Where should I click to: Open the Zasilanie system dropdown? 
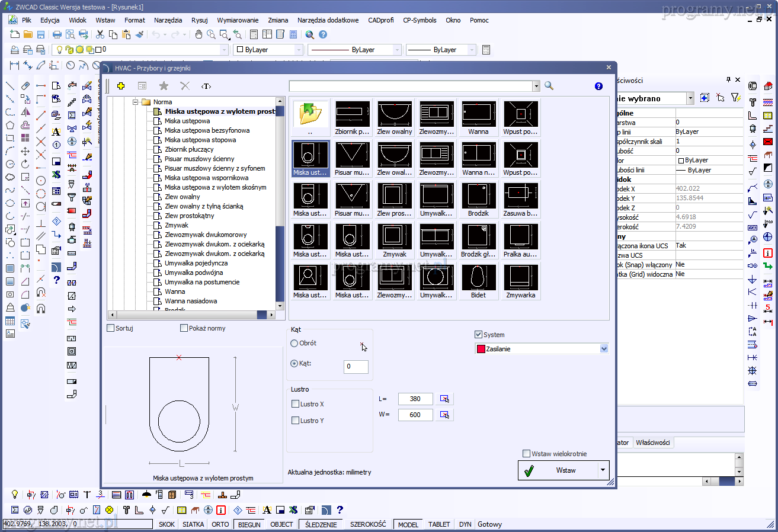tap(604, 349)
